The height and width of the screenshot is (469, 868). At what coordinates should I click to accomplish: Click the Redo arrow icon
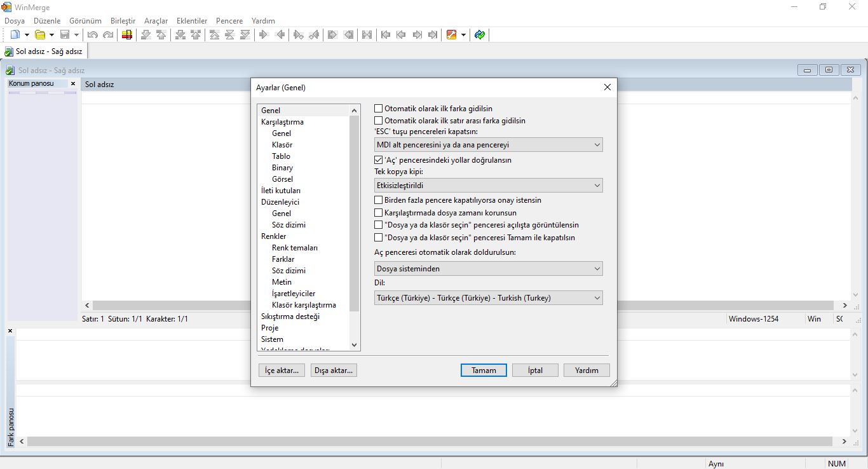point(108,35)
